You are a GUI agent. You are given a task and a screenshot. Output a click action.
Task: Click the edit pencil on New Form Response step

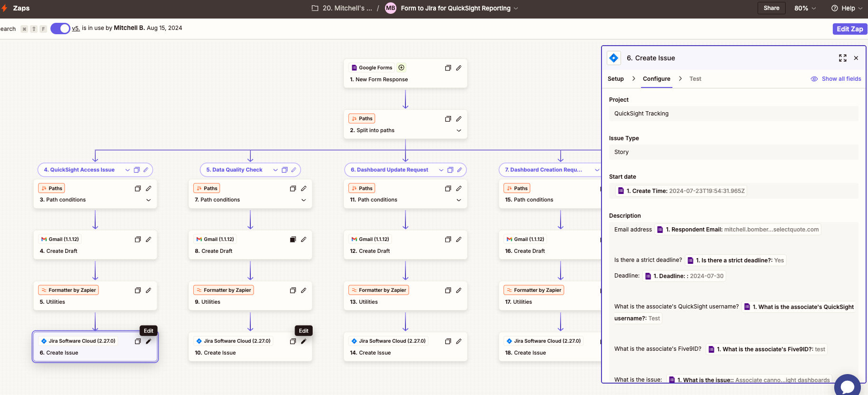click(459, 68)
